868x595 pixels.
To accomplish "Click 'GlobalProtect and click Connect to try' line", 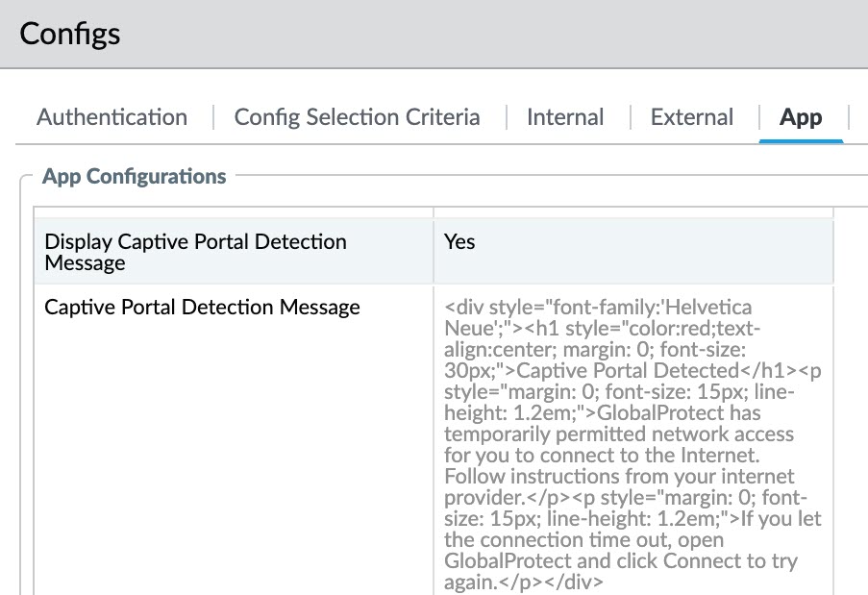I will [x=622, y=561].
